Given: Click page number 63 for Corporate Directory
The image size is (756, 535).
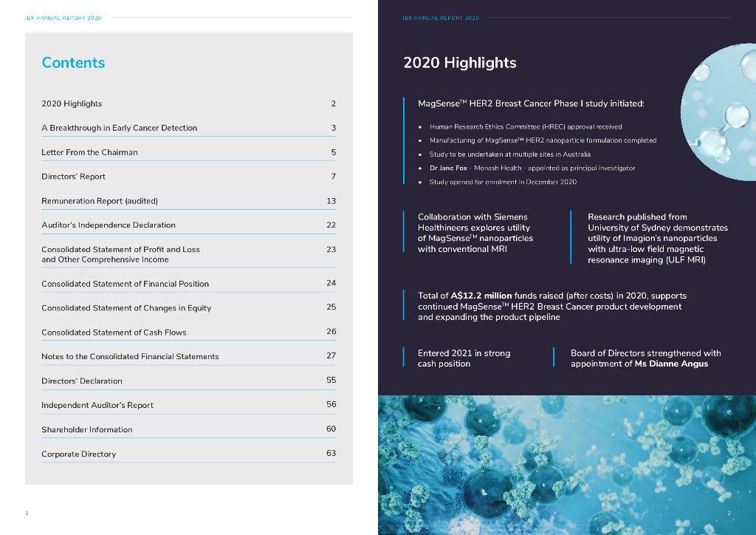Looking at the screenshot, I should 331,453.
